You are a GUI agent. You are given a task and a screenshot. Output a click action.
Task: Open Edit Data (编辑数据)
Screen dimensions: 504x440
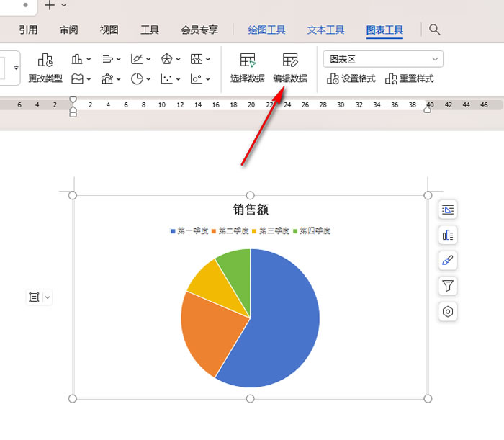290,68
